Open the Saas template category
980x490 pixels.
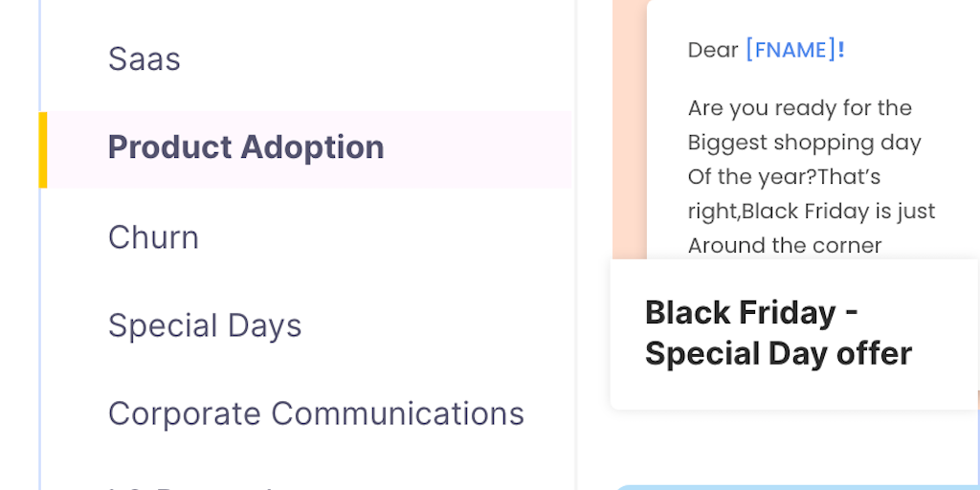tap(145, 59)
